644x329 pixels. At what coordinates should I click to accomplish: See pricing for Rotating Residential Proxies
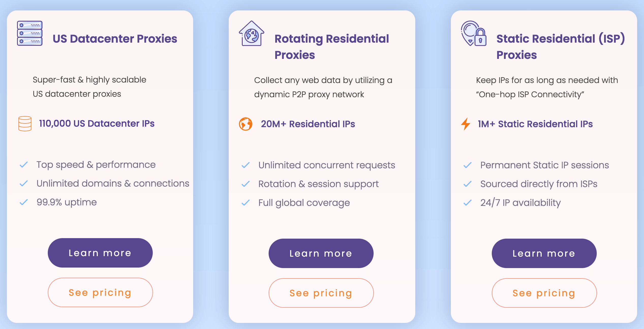pyautogui.click(x=321, y=293)
